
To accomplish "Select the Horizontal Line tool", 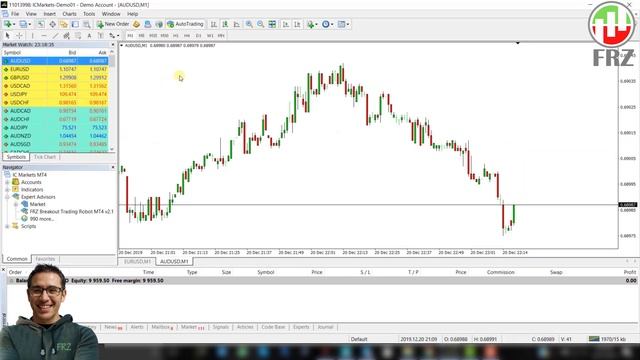I will [44, 36].
